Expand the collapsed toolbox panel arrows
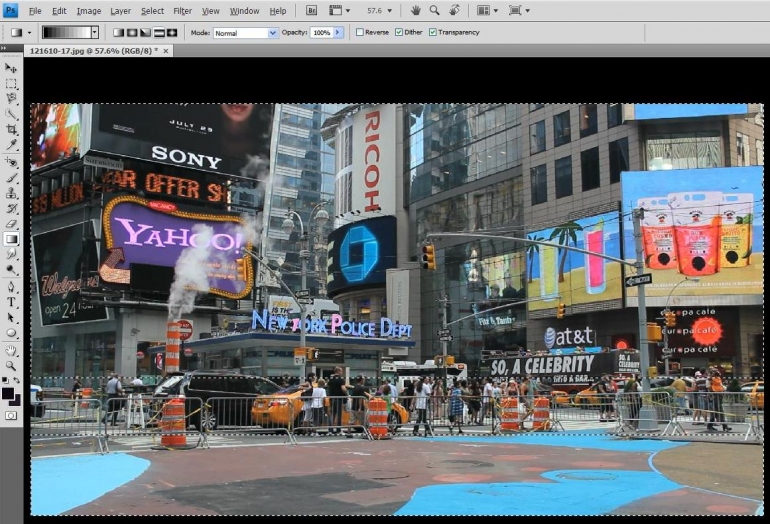 (x=4, y=48)
